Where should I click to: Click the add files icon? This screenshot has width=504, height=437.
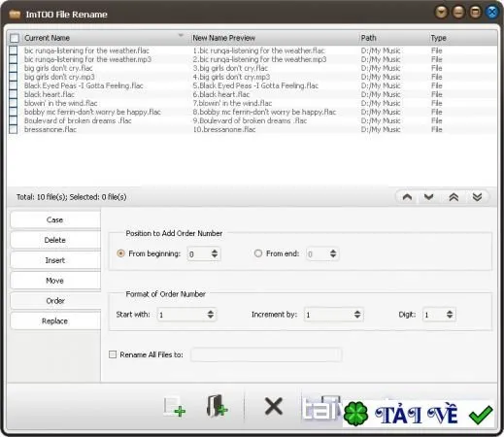click(x=175, y=407)
